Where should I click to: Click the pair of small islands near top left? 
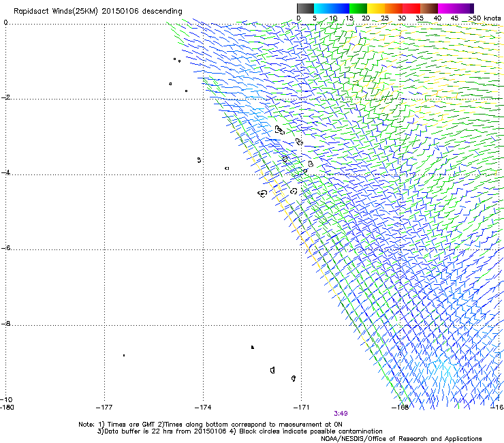(177, 60)
